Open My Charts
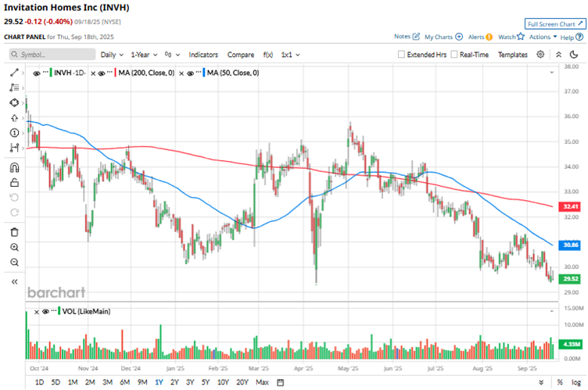Image resolution: width=588 pixels, height=390 pixels. point(443,37)
